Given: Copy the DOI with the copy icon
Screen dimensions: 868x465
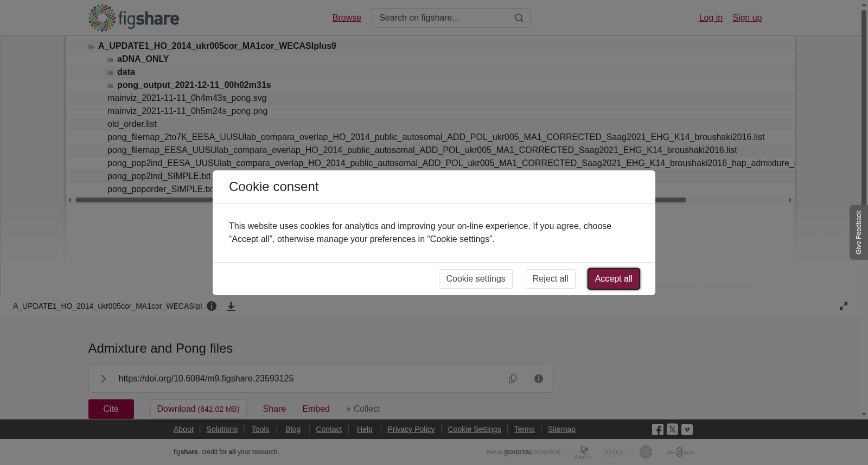Looking at the screenshot, I should pyautogui.click(x=513, y=379).
